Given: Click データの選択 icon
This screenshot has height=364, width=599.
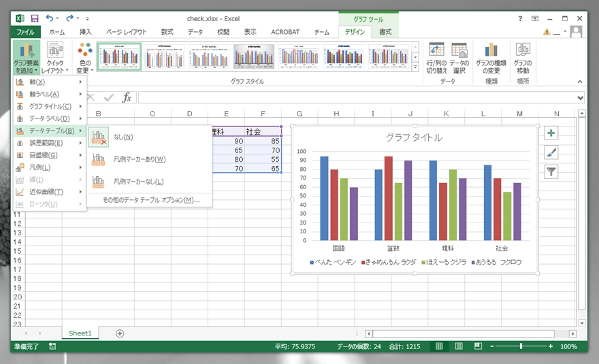Looking at the screenshot, I should coord(459,58).
